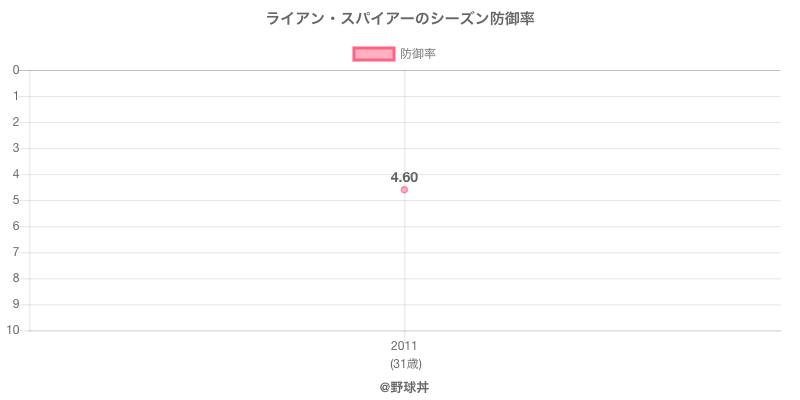Click the y-axis label 6
This screenshot has height=400, width=800.
(x=16, y=227)
